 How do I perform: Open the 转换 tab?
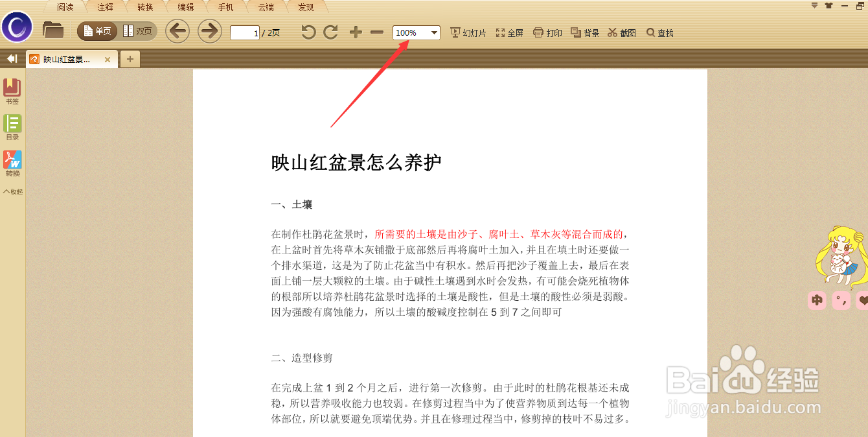146,8
